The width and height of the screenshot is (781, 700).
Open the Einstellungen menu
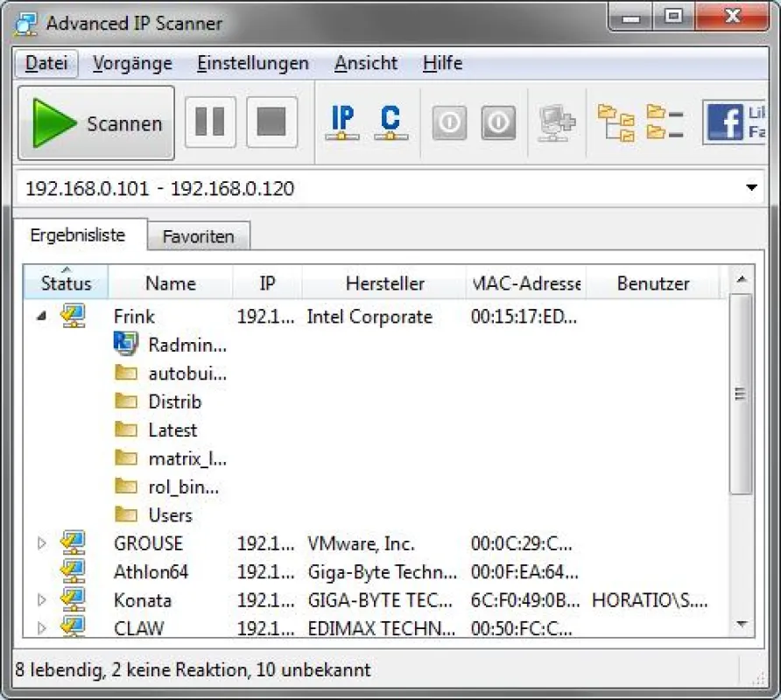pos(253,63)
